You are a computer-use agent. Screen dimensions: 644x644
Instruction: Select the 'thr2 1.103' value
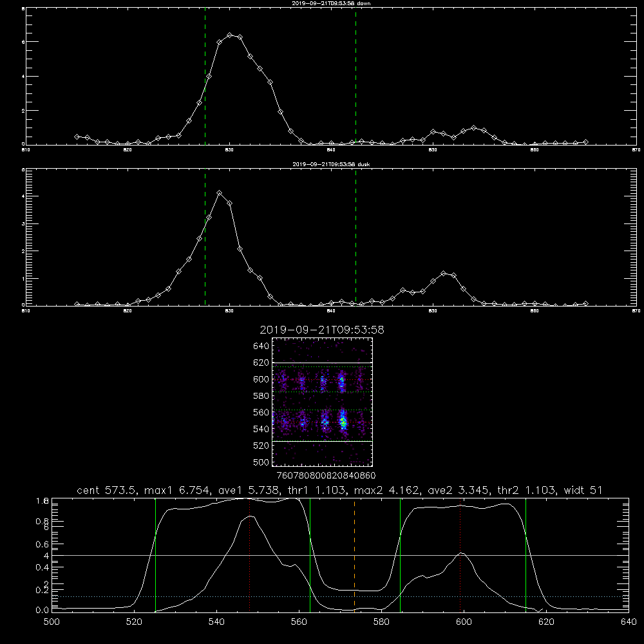click(x=526, y=490)
